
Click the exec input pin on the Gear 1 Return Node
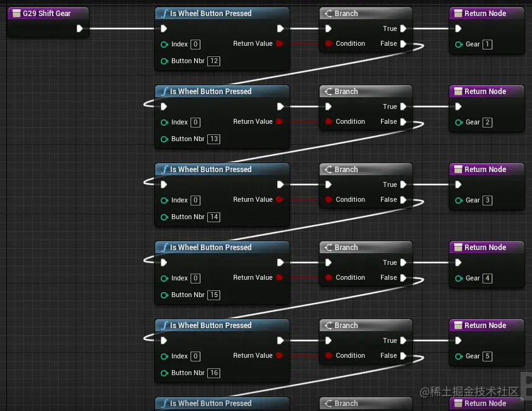click(458, 28)
